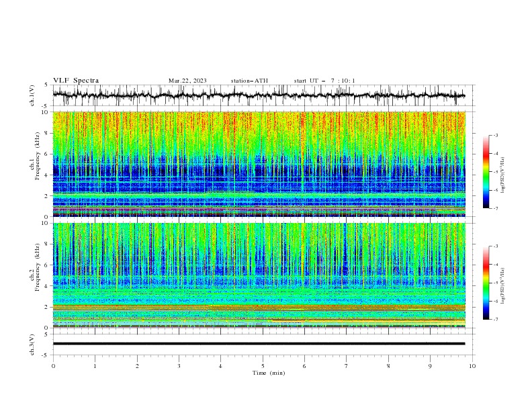This screenshot has height=411, width=532.
Task: Click the lower PSD color bar
Action: 486,283
